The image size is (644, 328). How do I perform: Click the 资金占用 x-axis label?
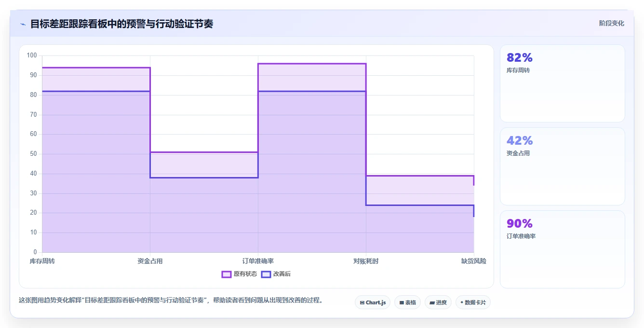tap(150, 261)
